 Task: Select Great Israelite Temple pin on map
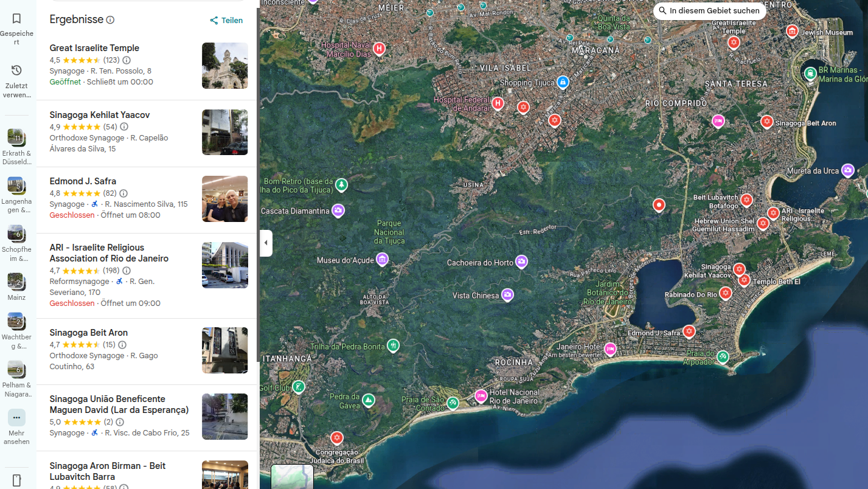(734, 42)
